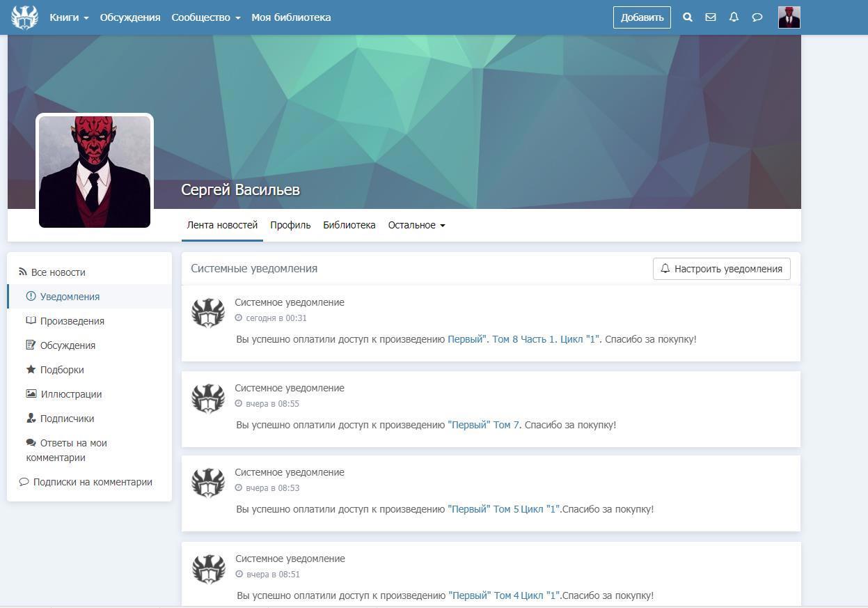Click the eagle icon of the first notification
The height and width of the screenshot is (608, 868).
click(208, 313)
